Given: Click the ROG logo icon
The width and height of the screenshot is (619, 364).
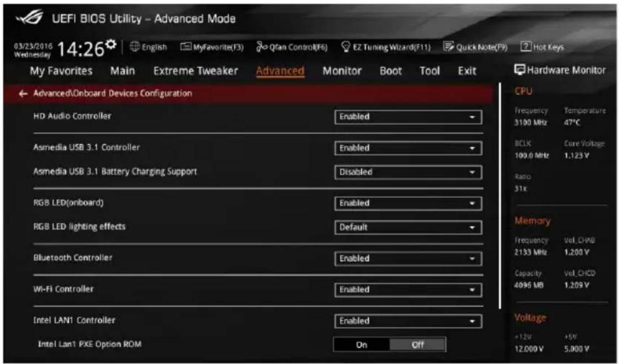Looking at the screenshot, I should (29, 18).
